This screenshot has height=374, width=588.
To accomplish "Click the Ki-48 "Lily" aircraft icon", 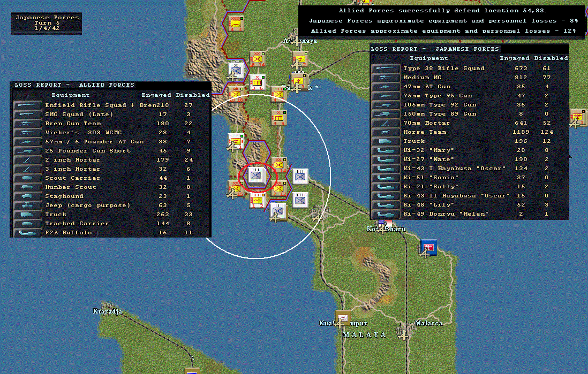I will [x=386, y=205].
